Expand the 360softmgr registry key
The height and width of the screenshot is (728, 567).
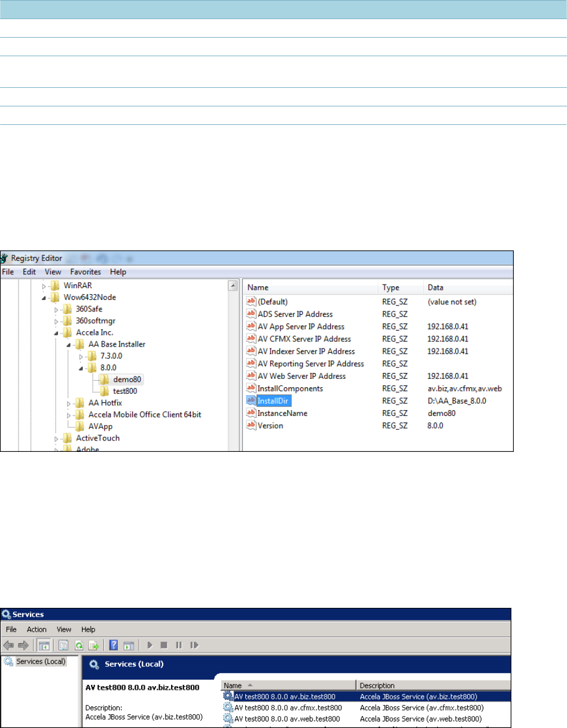(x=56, y=321)
